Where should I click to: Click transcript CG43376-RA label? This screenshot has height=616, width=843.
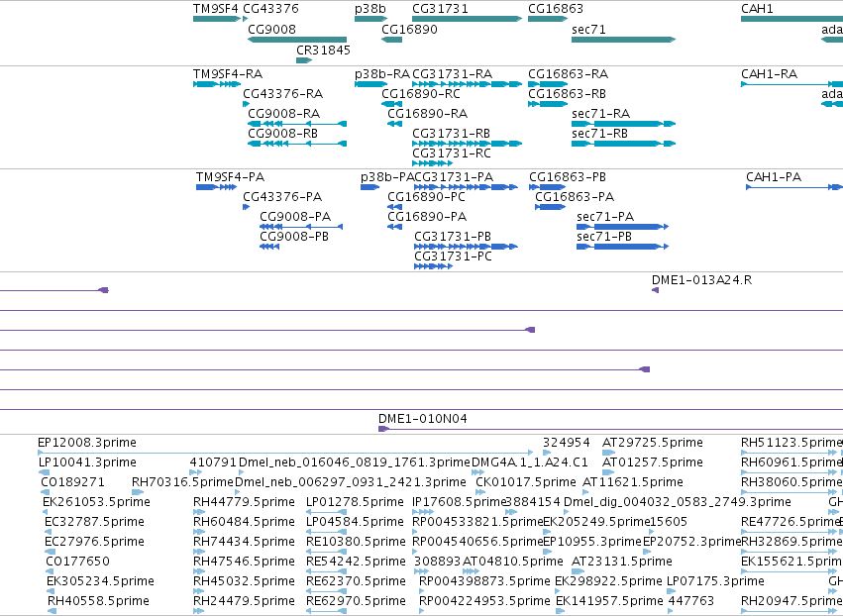pyautogui.click(x=282, y=93)
